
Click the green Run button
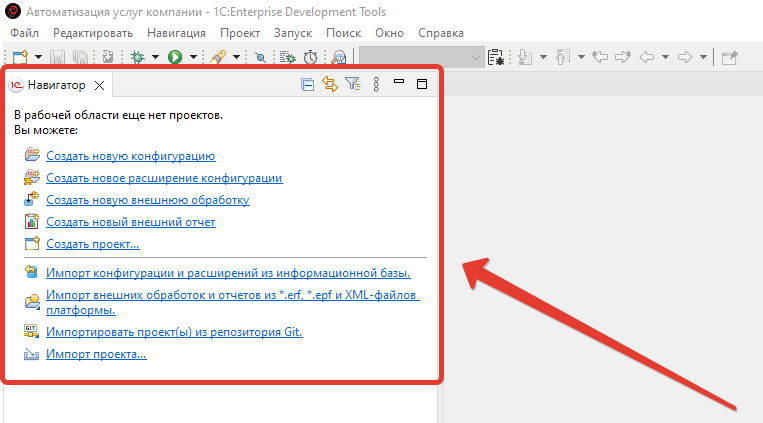point(175,57)
